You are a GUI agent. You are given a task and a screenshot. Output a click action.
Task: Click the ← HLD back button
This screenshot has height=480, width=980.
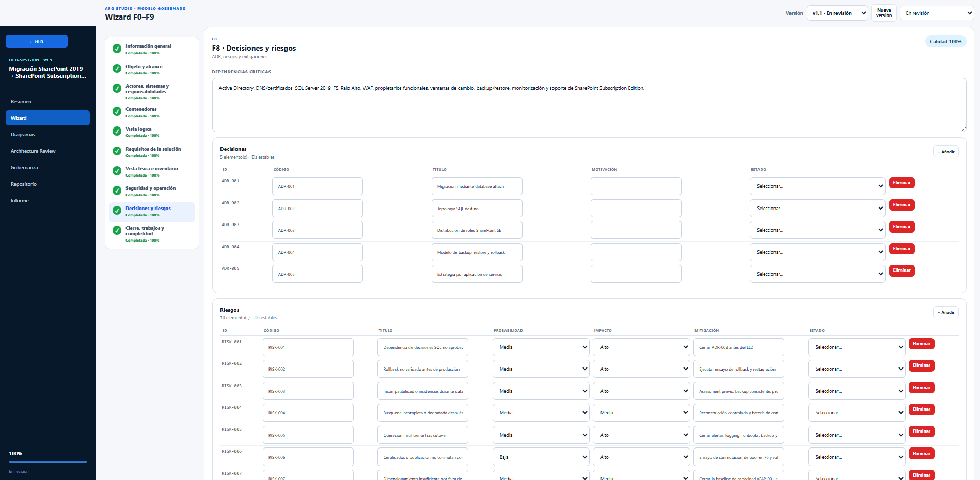pos(37,42)
